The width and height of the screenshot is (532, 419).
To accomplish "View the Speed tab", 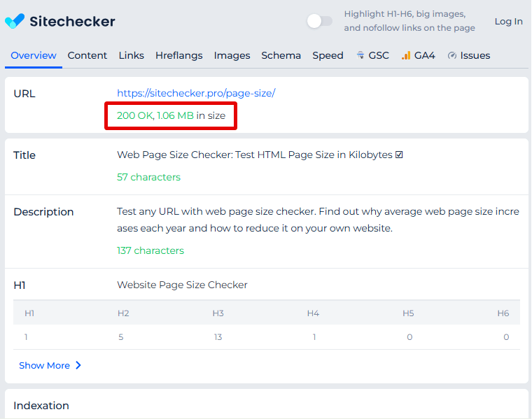I will coord(328,55).
